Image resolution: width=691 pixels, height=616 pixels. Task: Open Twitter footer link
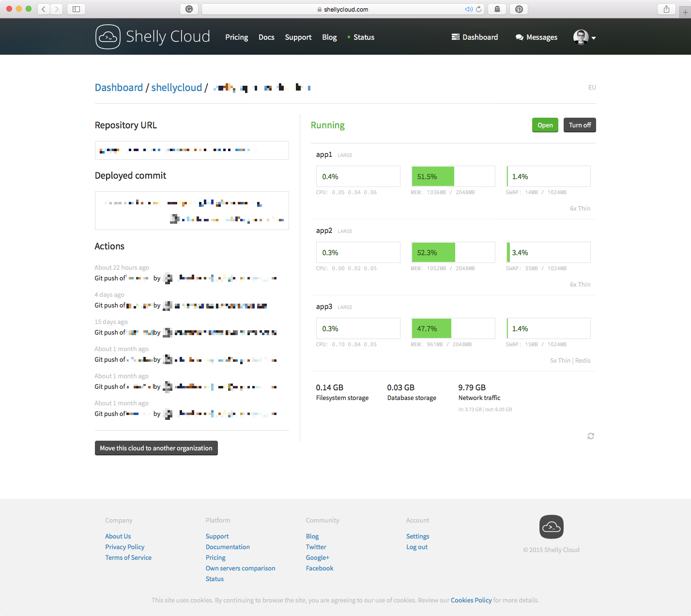pos(316,547)
